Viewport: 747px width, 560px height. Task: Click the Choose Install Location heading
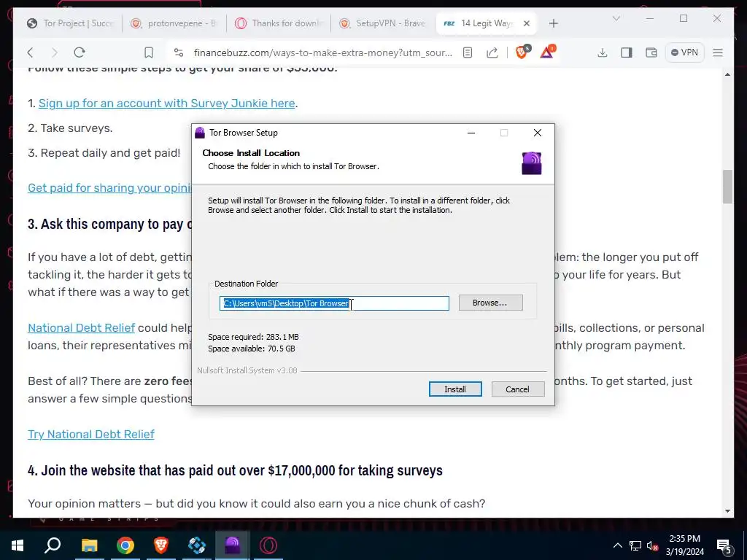[251, 153]
